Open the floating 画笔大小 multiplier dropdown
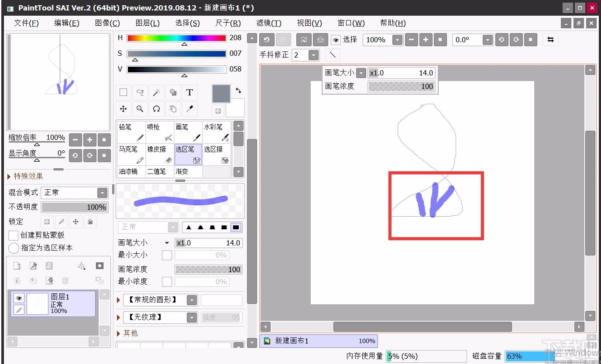 [361, 73]
